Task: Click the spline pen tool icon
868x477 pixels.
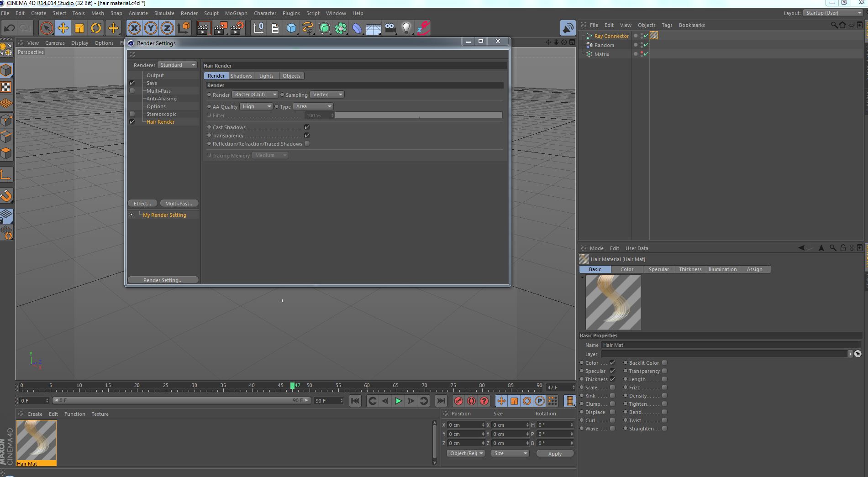Action: tap(308, 28)
